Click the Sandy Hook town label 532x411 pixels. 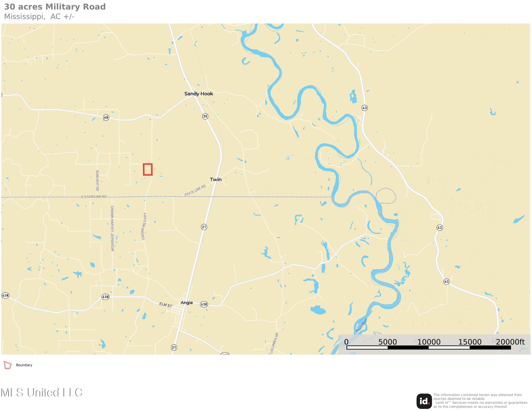[199, 94]
